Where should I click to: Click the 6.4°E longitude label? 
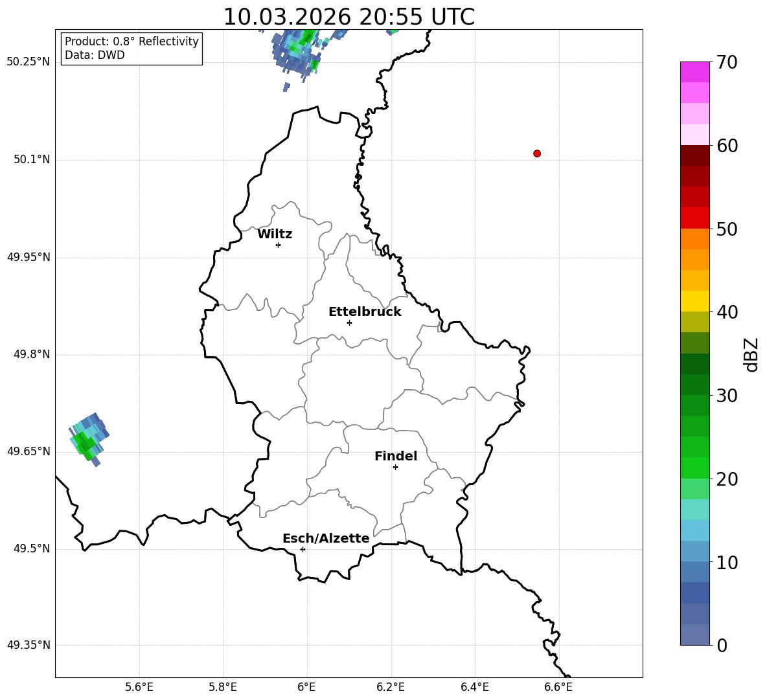pos(474,687)
